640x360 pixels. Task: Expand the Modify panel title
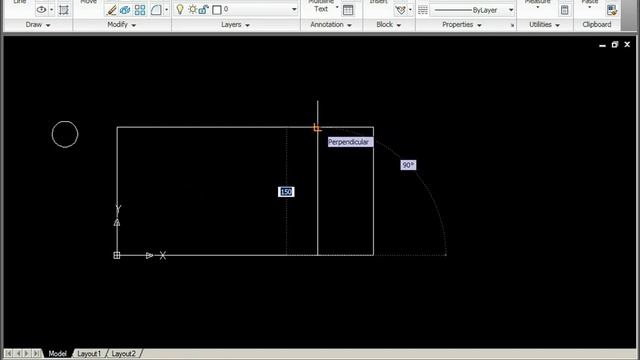(122, 24)
